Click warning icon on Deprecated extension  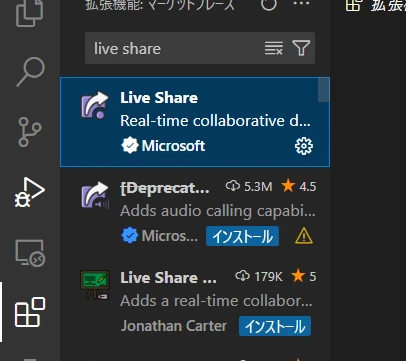(x=304, y=236)
